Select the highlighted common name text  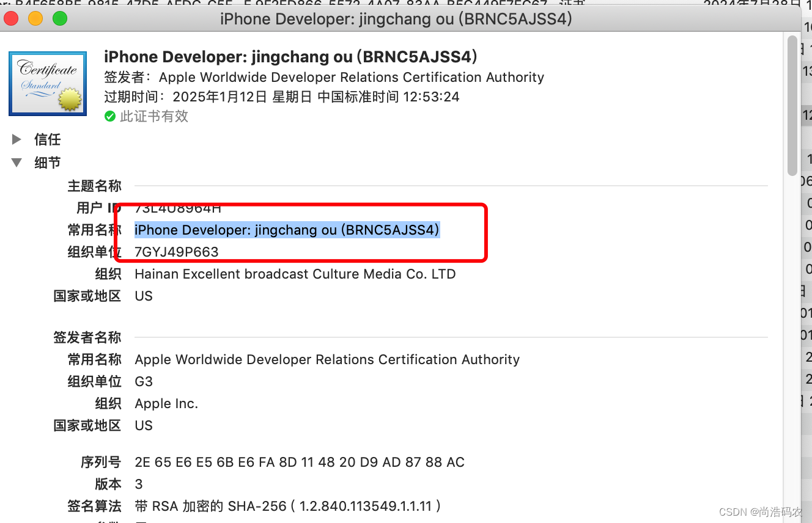point(287,230)
